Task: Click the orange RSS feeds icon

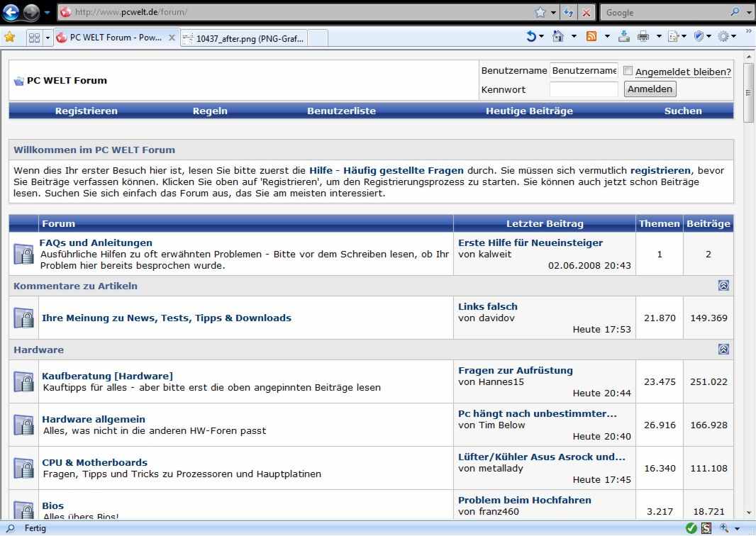Action: click(x=591, y=36)
